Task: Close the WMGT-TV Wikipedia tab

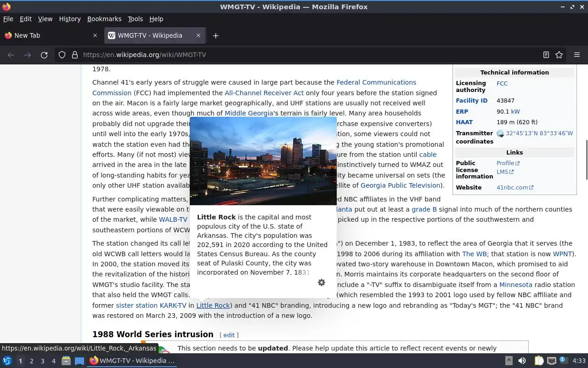Action: (198, 35)
